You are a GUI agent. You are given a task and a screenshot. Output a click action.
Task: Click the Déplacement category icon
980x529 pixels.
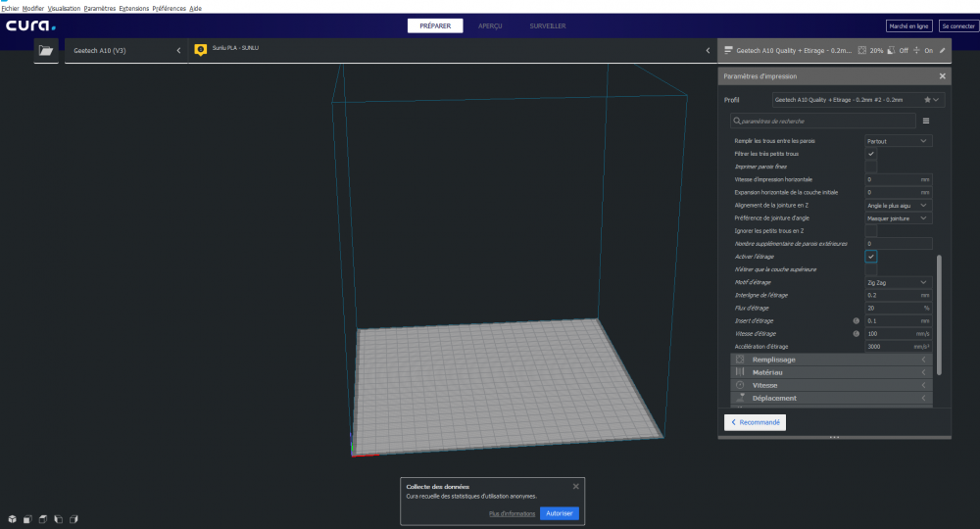[741, 398]
